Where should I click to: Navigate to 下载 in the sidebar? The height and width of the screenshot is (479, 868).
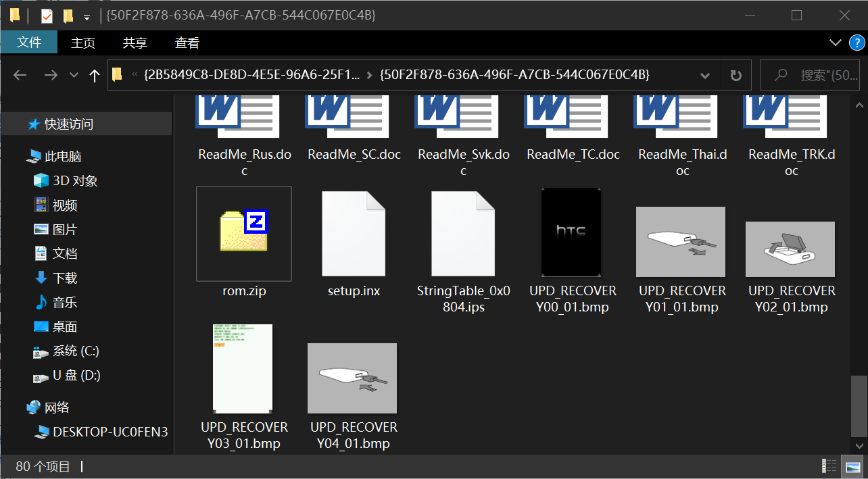tap(65, 278)
